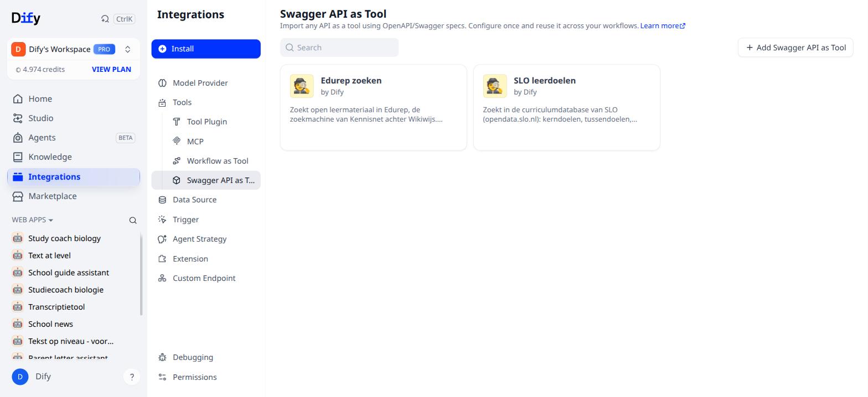The width and height of the screenshot is (868, 397).
Task: Click Add Swagger API as Tool button
Action: [795, 48]
